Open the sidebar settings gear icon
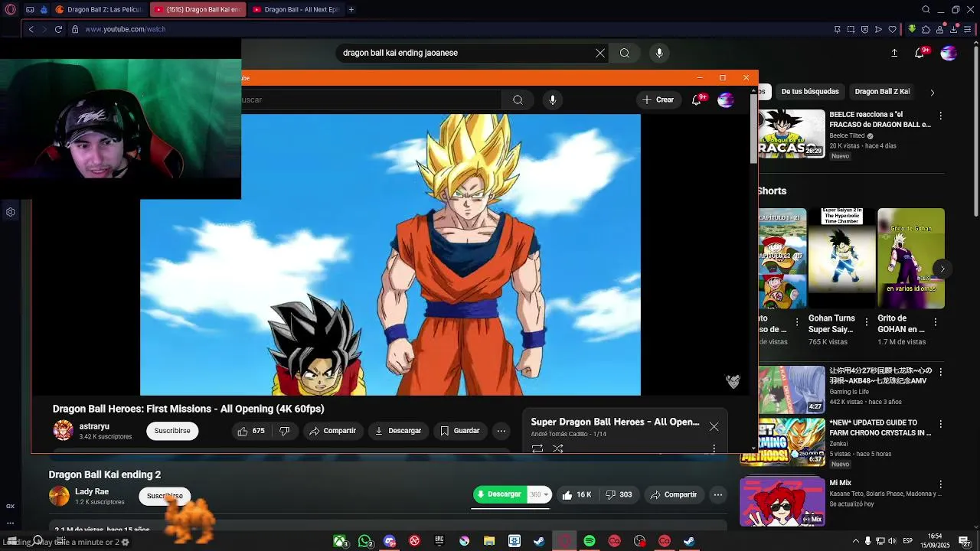Viewport: 980px width, 551px height. pyautogui.click(x=11, y=212)
